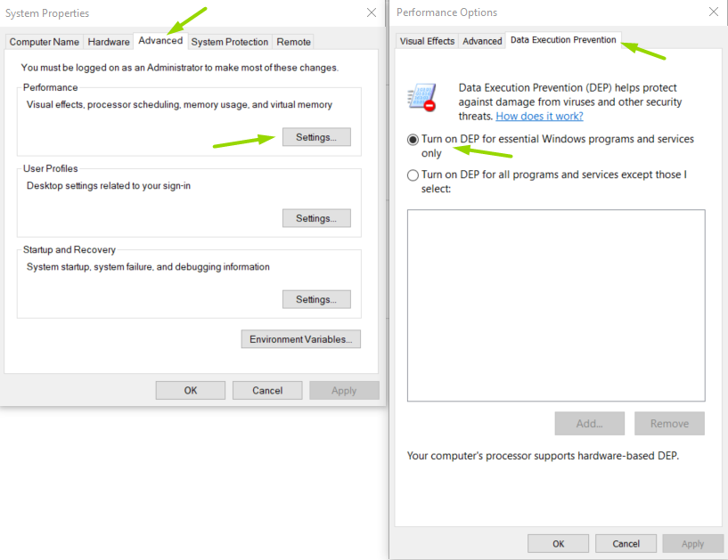Open Settings in the Performance section

(316, 137)
